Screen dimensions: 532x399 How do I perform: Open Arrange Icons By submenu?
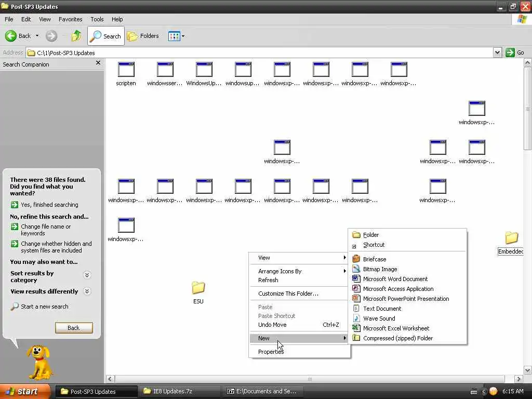point(299,271)
